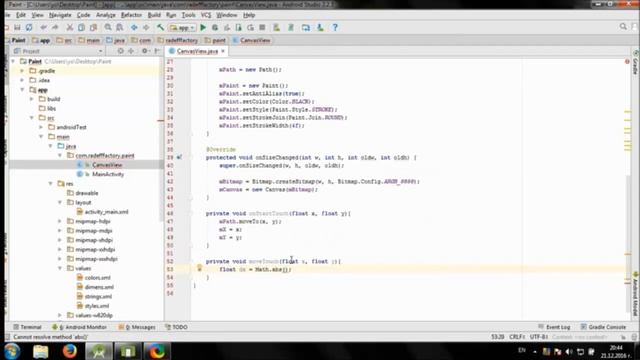Click the Redo toolbar icon

pyautogui.click(x=55, y=27)
